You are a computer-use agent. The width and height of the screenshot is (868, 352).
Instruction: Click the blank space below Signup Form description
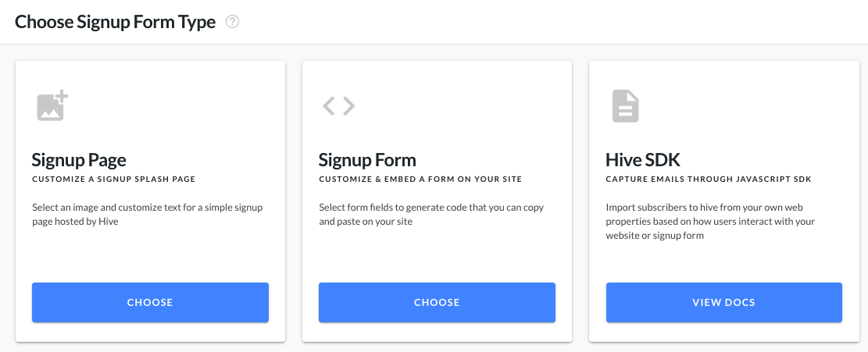(437, 254)
